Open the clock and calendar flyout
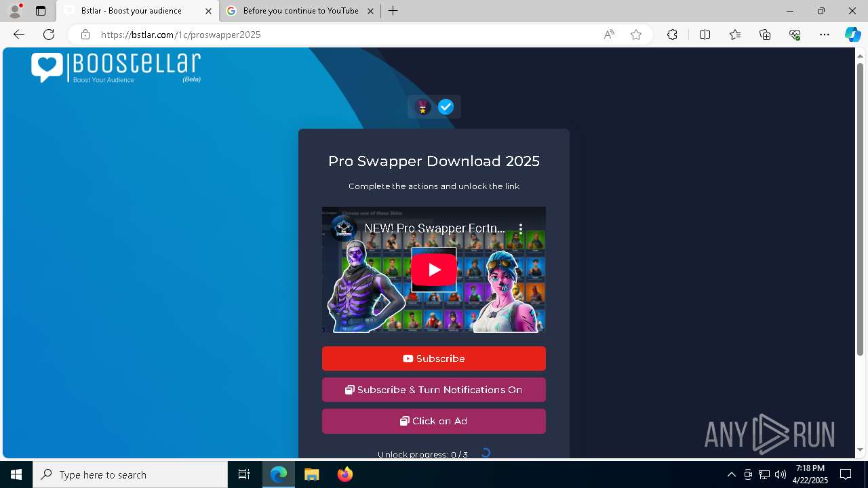 811,474
